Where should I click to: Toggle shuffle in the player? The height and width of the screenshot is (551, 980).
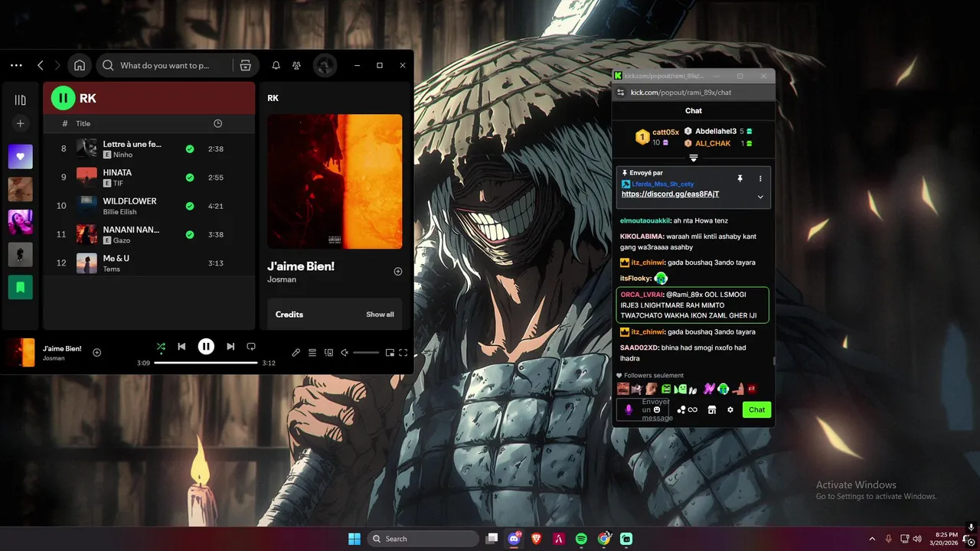point(161,347)
